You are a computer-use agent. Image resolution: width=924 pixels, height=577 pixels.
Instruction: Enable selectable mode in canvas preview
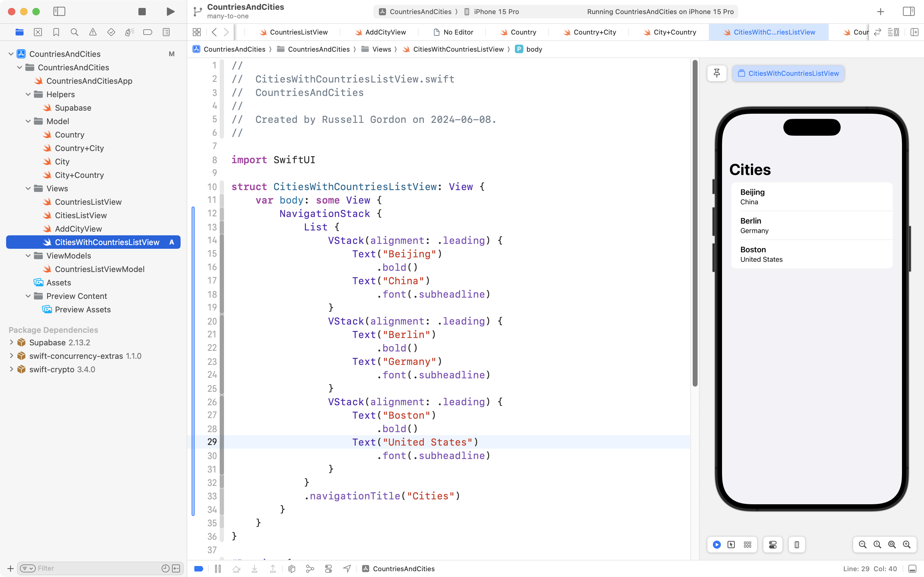(731, 545)
